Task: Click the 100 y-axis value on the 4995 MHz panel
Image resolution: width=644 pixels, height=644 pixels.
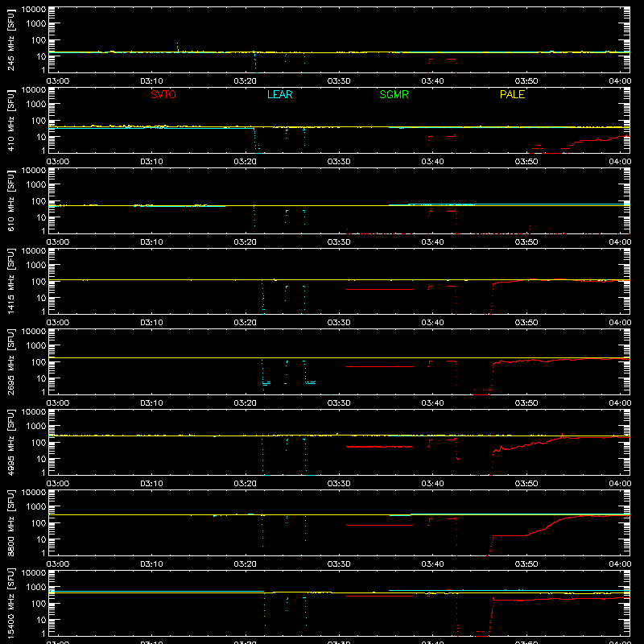Action: pyautogui.click(x=39, y=443)
